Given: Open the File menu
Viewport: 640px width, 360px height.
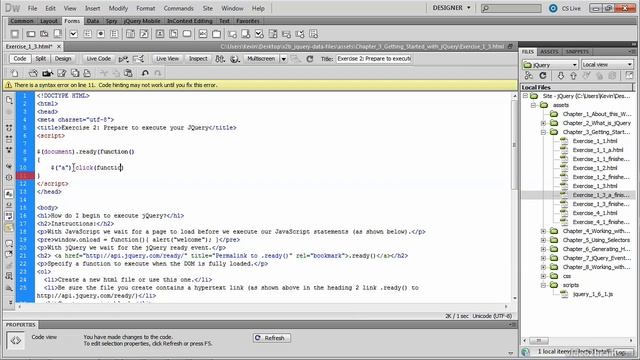Looking at the screenshot, I should coord(32,8).
